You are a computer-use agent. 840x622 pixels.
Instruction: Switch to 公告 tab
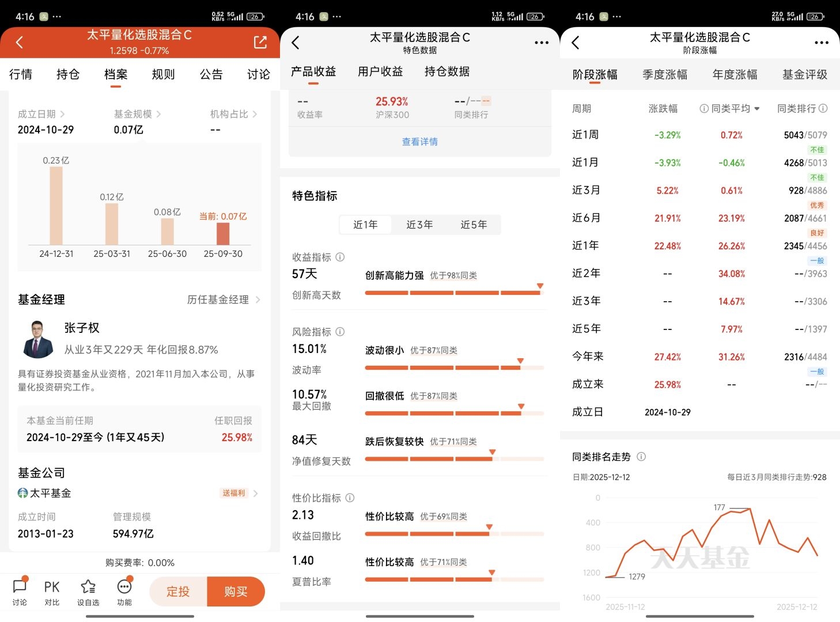(211, 74)
